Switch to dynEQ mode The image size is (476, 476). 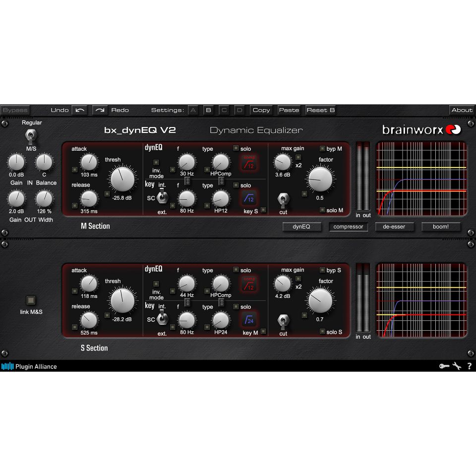301,227
